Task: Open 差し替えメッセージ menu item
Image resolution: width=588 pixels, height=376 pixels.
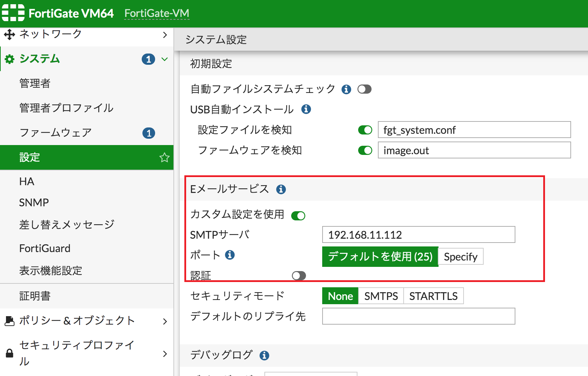Action: point(87,225)
